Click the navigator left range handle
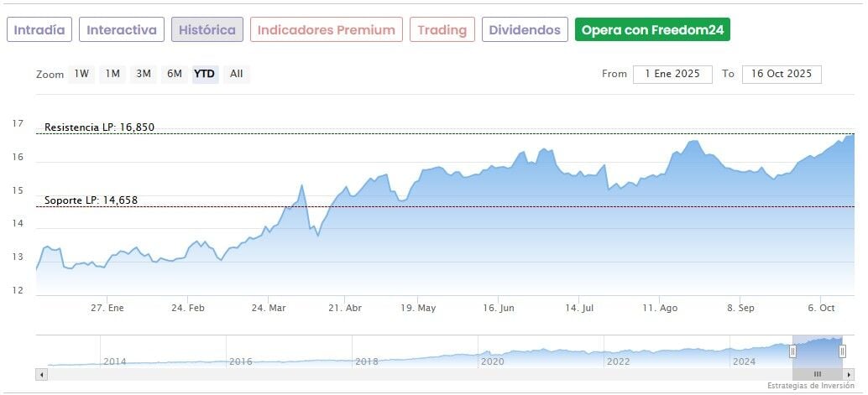The height and width of the screenshot is (395, 868). pyautogui.click(x=793, y=351)
